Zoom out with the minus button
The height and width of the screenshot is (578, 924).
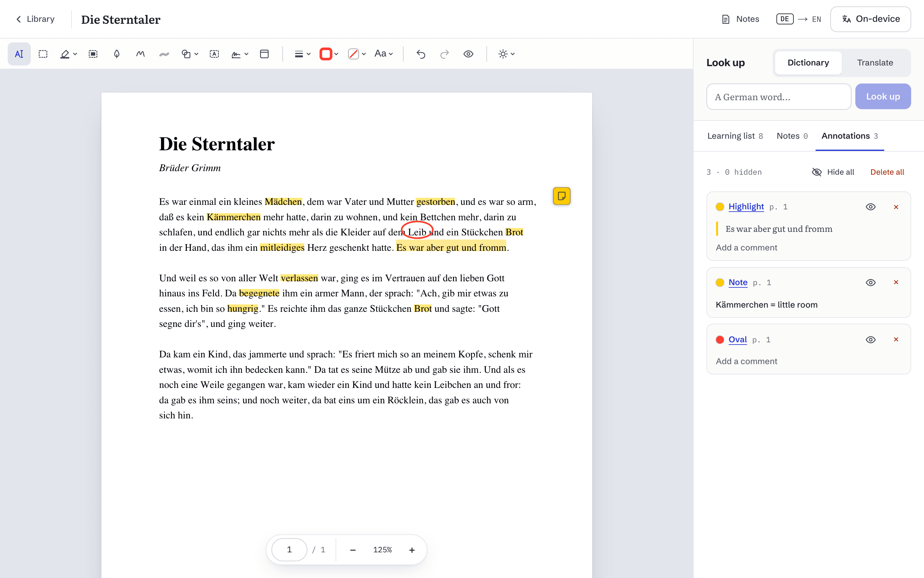click(353, 550)
